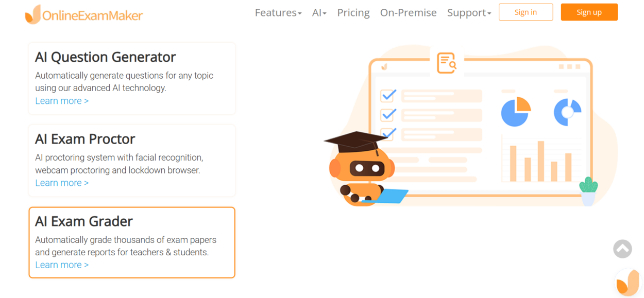Open the AI dropdown menu
644x298 pixels.
click(x=319, y=12)
